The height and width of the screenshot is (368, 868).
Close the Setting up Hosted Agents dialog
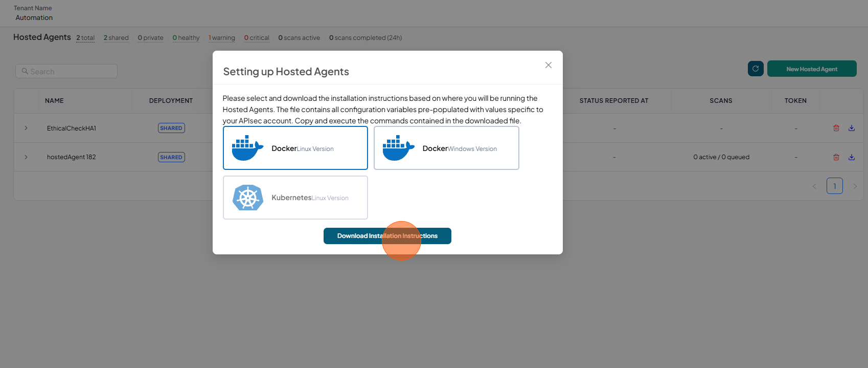tap(548, 65)
